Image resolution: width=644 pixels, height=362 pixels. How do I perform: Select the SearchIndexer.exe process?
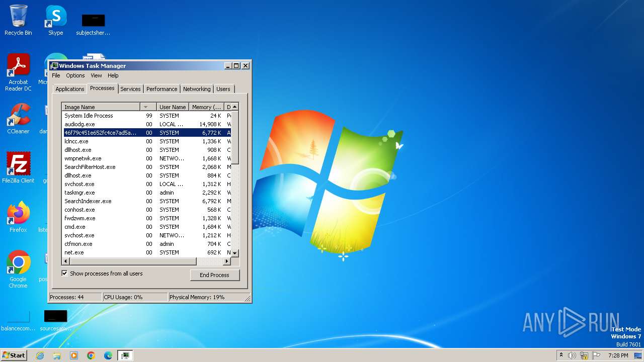146,201
